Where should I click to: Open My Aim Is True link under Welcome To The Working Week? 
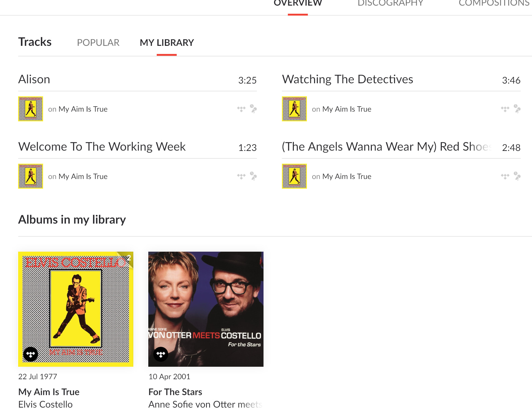[83, 177]
